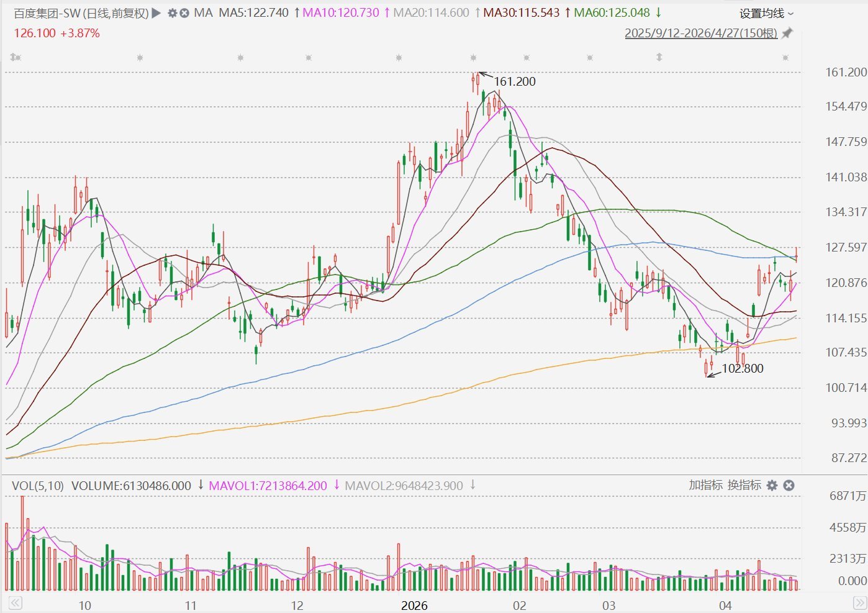Open the MA indicator settings gear
868x613 pixels.
173,13
